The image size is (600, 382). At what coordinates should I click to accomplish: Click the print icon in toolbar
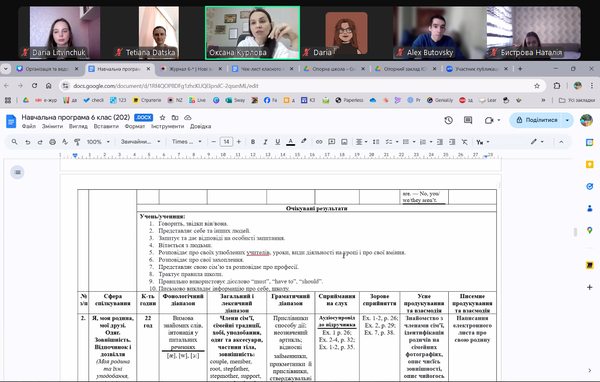pos(52,142)
